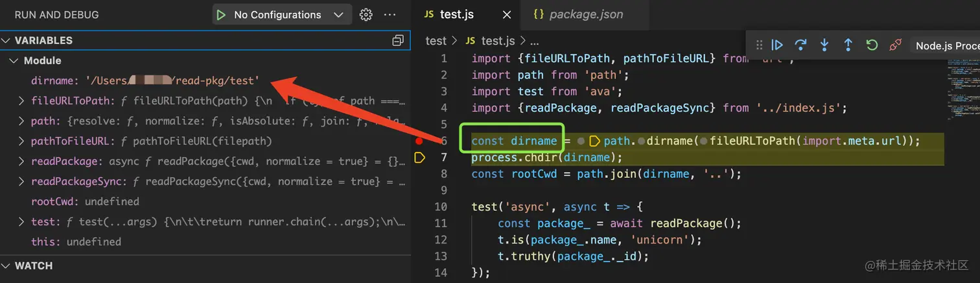Open the Node.js Process session dropdown

click(946, 45)
